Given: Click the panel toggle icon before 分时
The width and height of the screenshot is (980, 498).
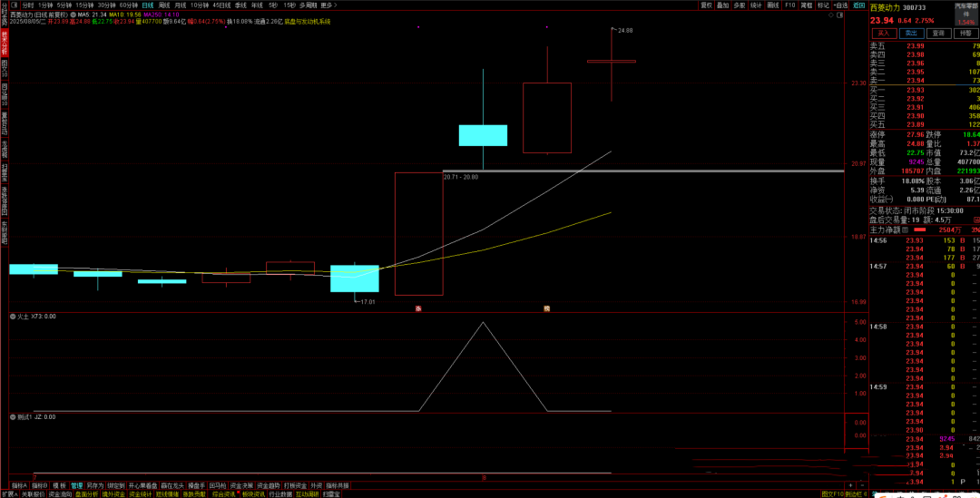Looking at the screenshot, I should point(14,5).
